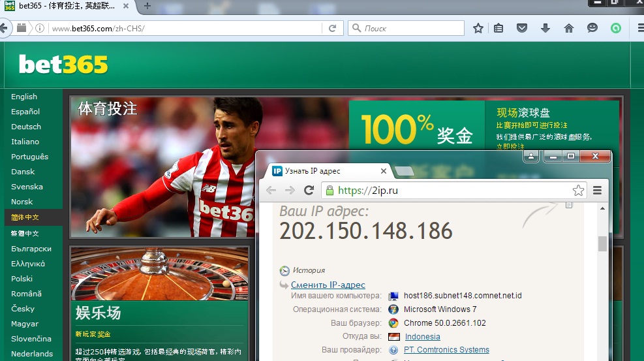The width and height of the screenshot is (644, 361).
Task: Choose English language
Action: (24, 97)
